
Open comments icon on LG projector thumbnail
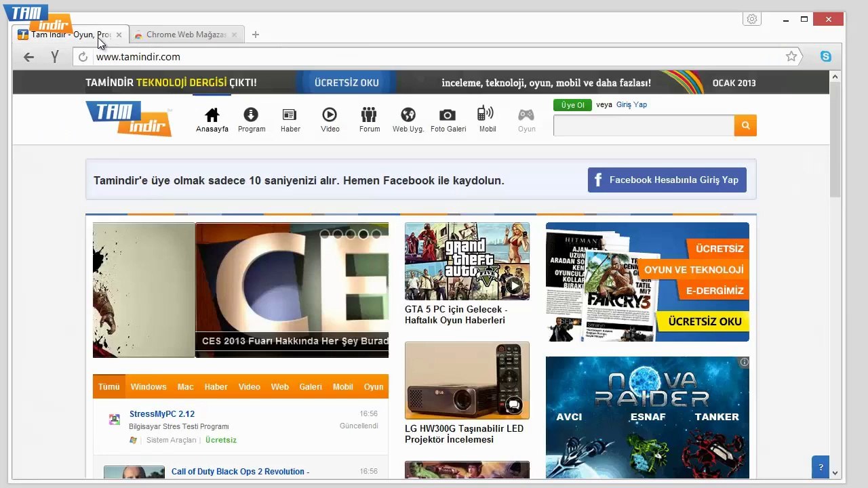point(514,405)
